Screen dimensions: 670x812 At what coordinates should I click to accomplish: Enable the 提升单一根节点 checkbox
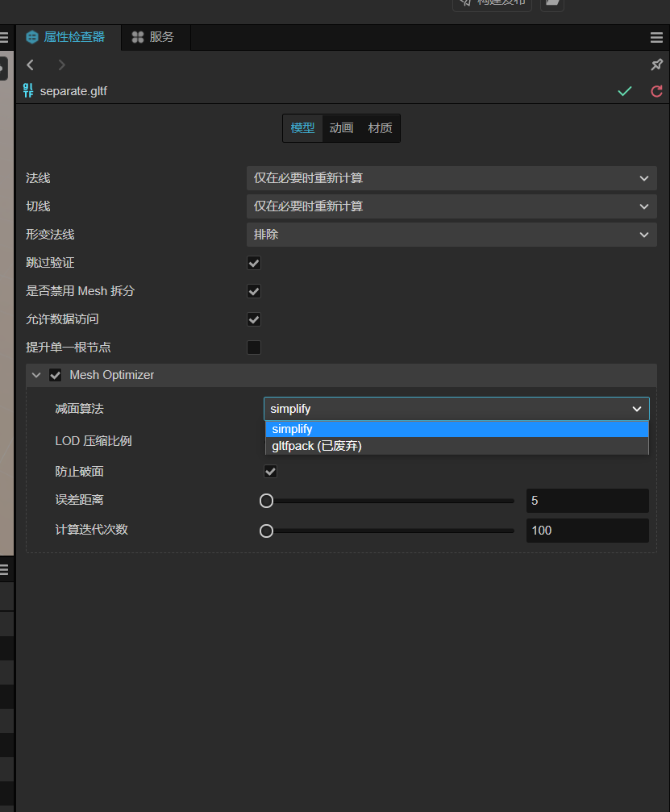[x=254, y=348]
